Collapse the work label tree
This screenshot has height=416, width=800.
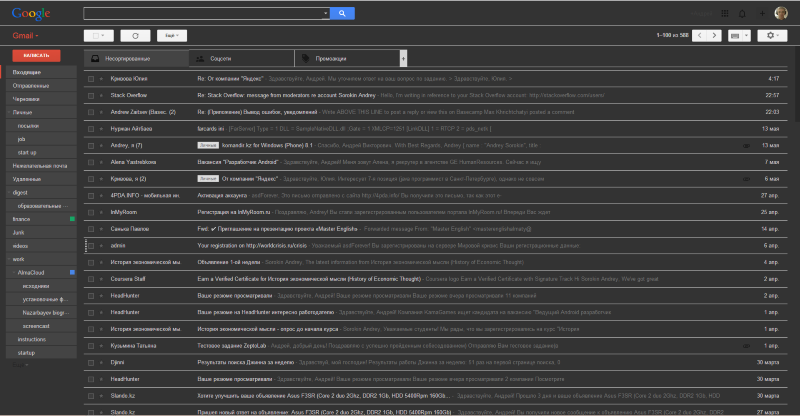(x=9, y=259)
